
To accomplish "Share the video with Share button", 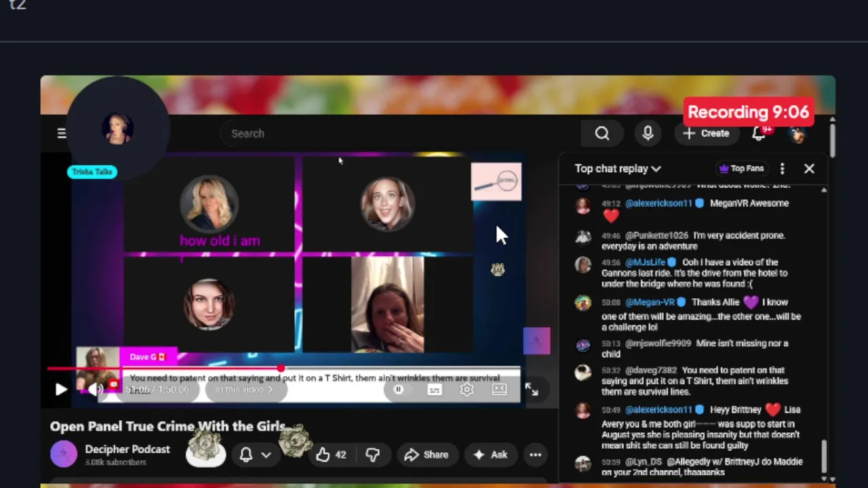I will 427,455.
